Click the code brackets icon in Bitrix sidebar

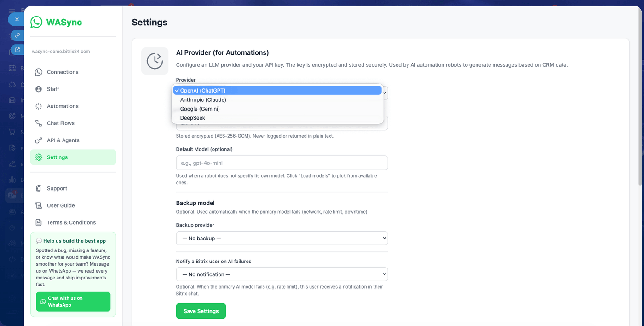click(12, 259)
